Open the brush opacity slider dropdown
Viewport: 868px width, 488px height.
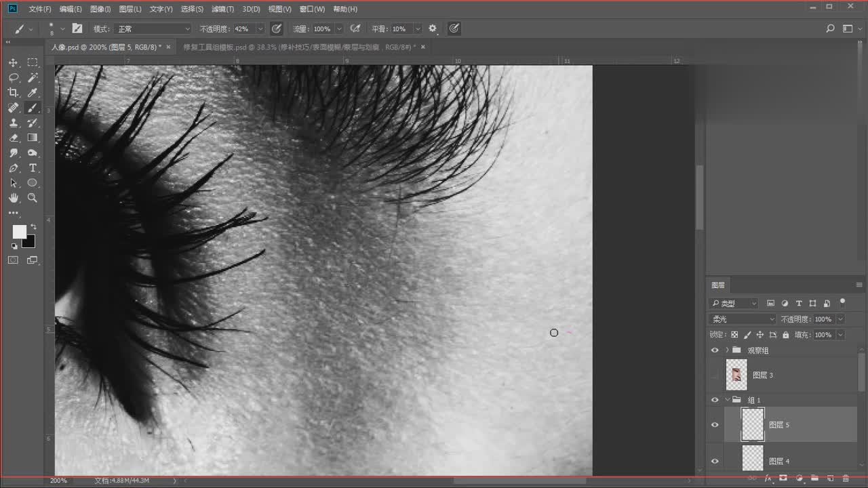[x=261, y=29]
